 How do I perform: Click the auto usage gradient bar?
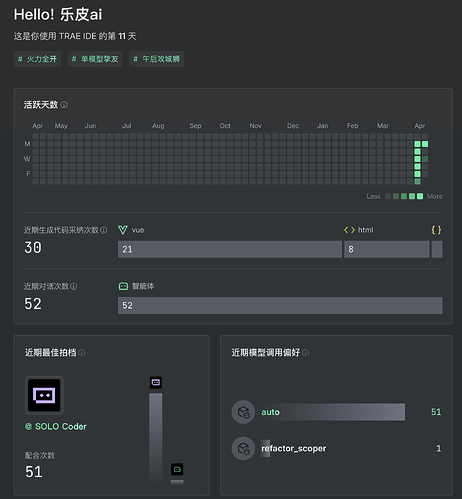[x=333, y=412]
